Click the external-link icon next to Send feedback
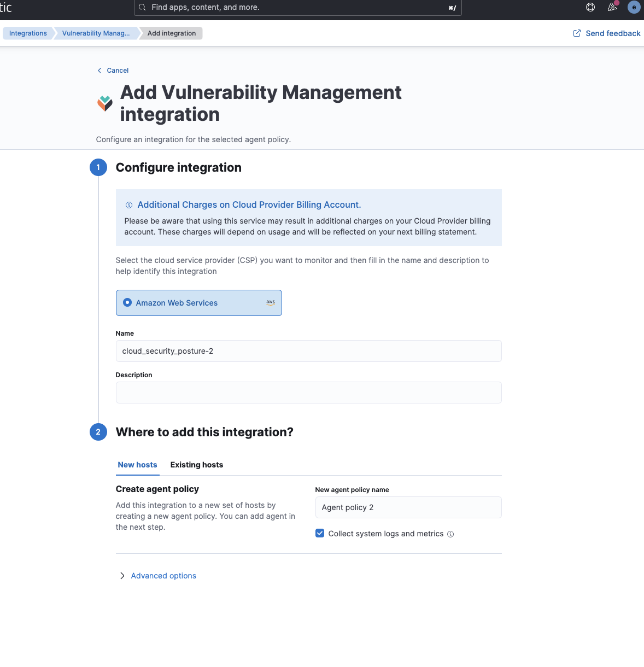Image resolution: width=644 pixels, height=667 pixels. [576, 33]
